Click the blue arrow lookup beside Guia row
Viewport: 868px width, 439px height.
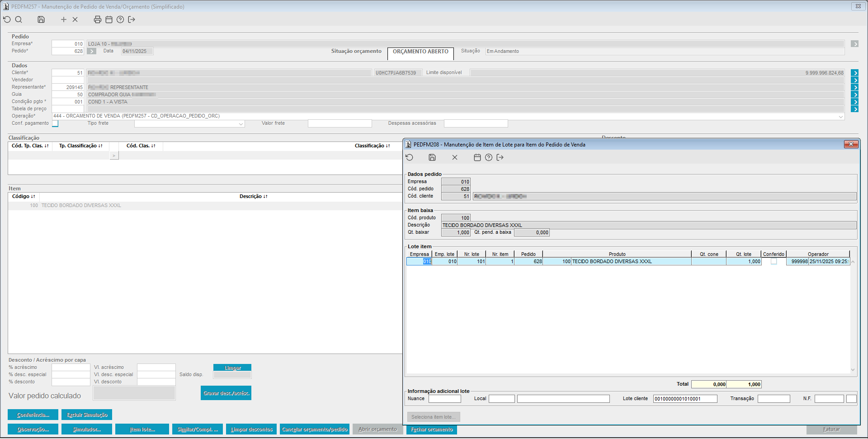(854, 94)
